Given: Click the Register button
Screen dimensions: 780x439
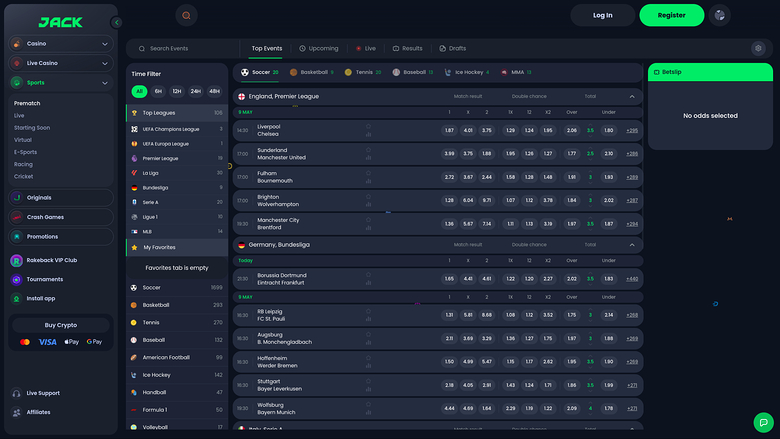Looking at the screenshot, I should 672,15.
